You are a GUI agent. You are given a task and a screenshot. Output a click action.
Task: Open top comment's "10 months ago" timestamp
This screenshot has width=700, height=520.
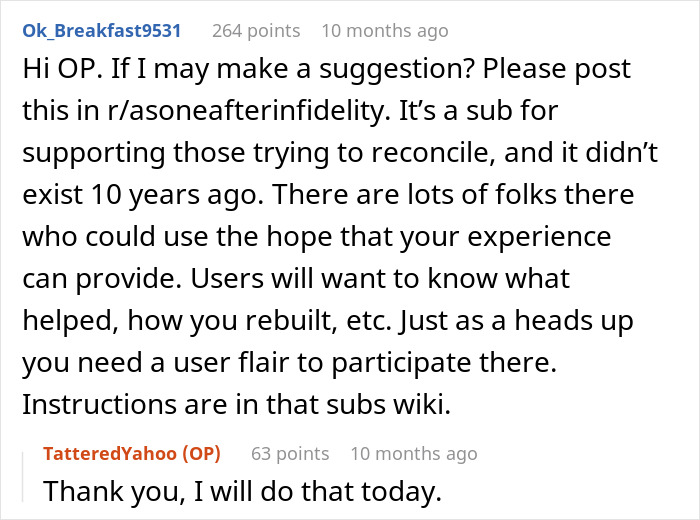pos(384,31)
